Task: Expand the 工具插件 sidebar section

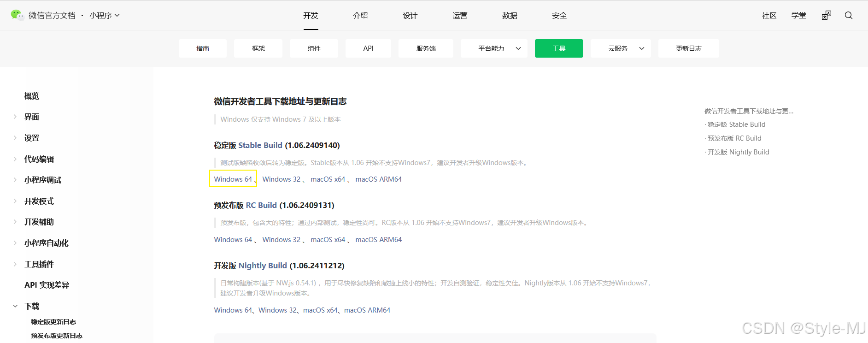Action: point(15,264)
